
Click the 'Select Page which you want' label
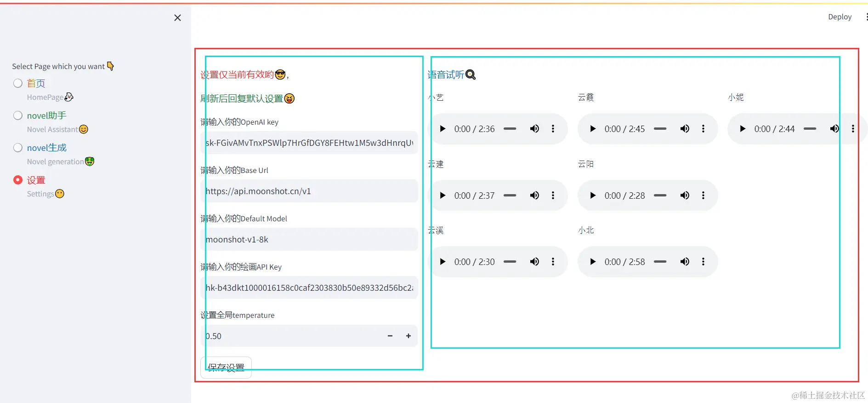click(58, 66)
